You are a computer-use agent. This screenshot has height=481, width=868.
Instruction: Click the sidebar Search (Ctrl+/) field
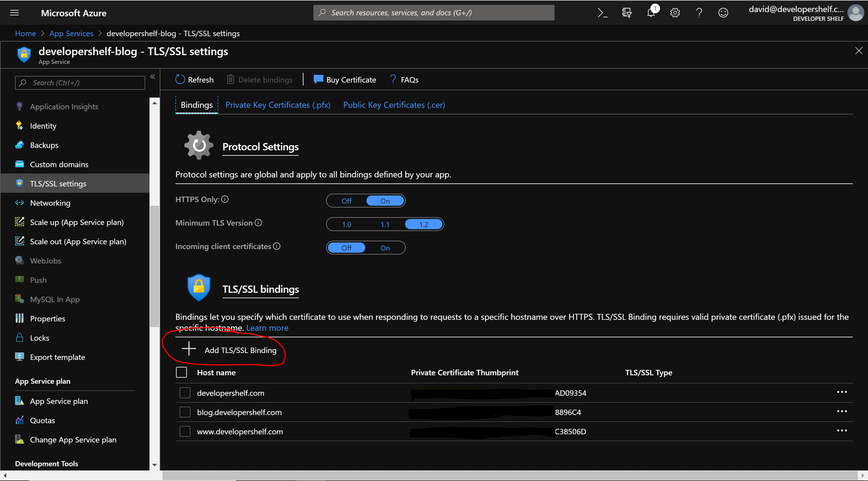point(80,83)
